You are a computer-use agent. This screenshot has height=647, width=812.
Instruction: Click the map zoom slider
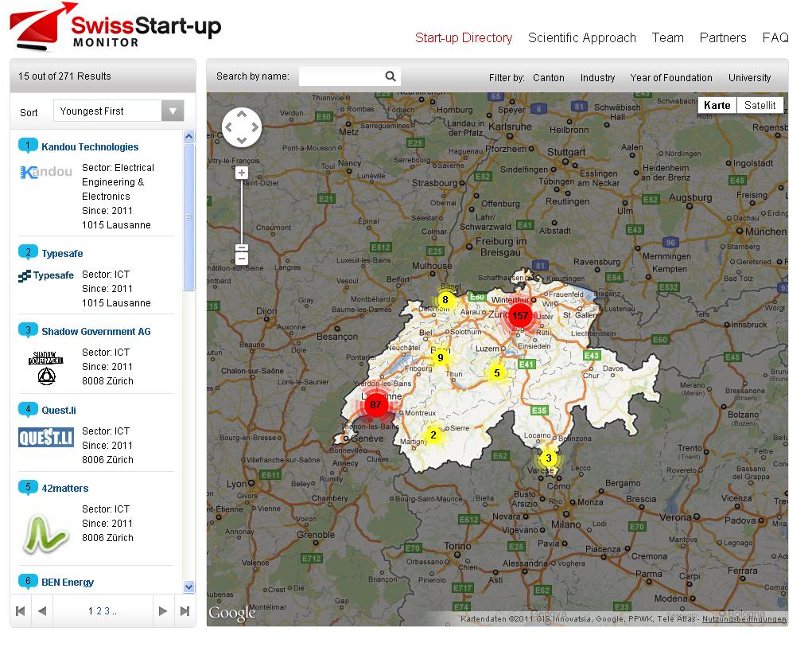241,215
